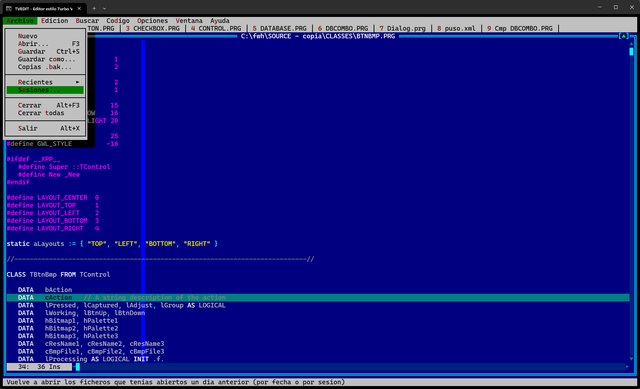Click the #define GWL_STYLE line
Image resolution: width=640 pixels, height=389 pixels.
[x=62, y=144]
